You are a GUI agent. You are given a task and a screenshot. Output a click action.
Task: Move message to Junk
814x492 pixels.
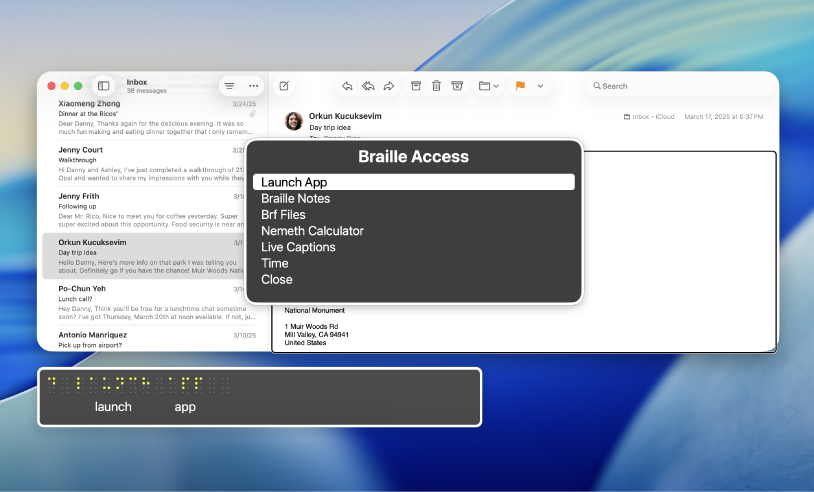pyautogui.click(x=457, y=86)
